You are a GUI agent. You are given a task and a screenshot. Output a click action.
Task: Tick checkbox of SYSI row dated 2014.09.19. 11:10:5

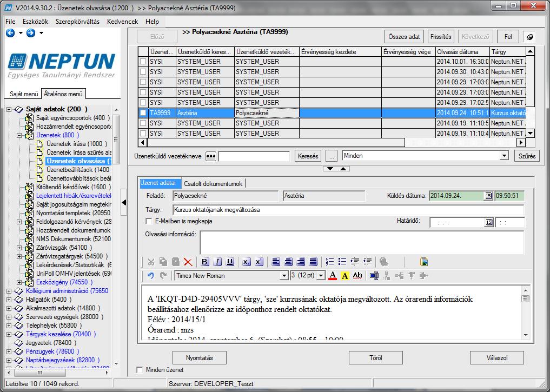click(x=143, y=123)
